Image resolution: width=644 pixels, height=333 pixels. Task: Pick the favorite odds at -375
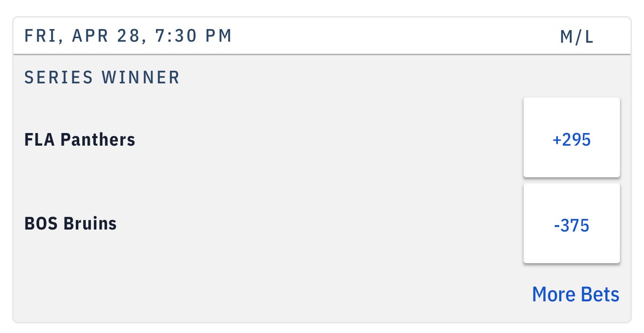571,224
